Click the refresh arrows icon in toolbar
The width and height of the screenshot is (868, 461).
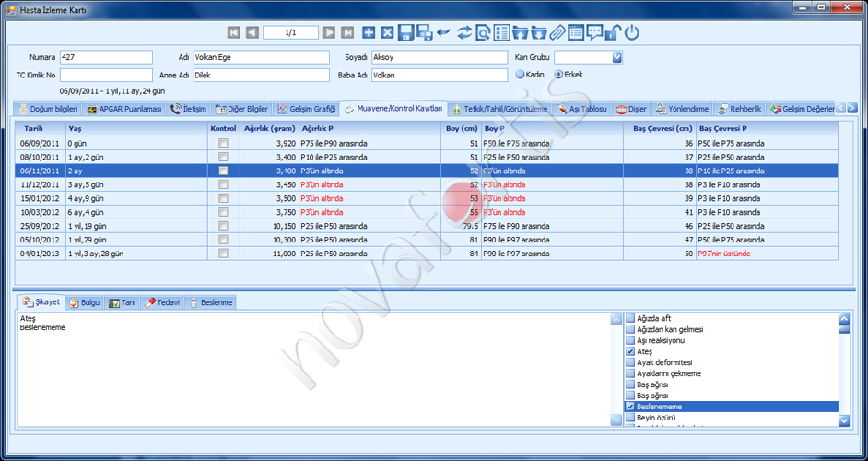463,32
